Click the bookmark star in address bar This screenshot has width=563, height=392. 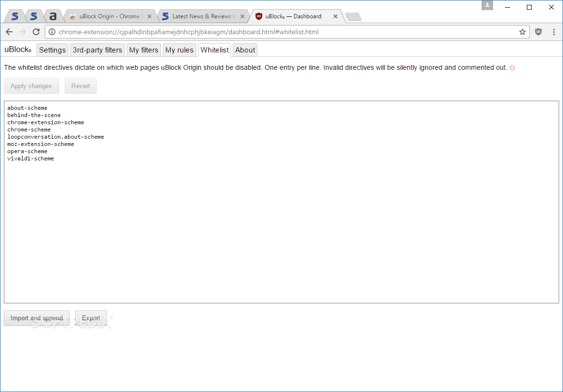pyautogui.click(x=523, y=32)
